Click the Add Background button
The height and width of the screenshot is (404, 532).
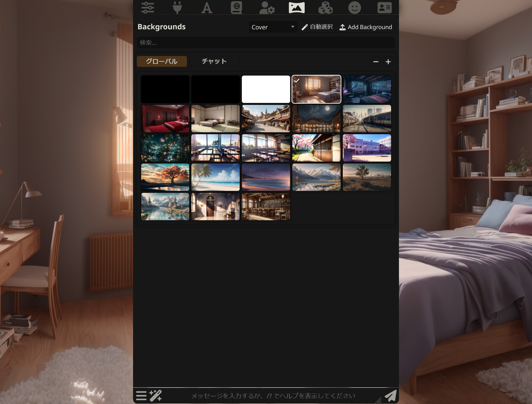[366, 27]
